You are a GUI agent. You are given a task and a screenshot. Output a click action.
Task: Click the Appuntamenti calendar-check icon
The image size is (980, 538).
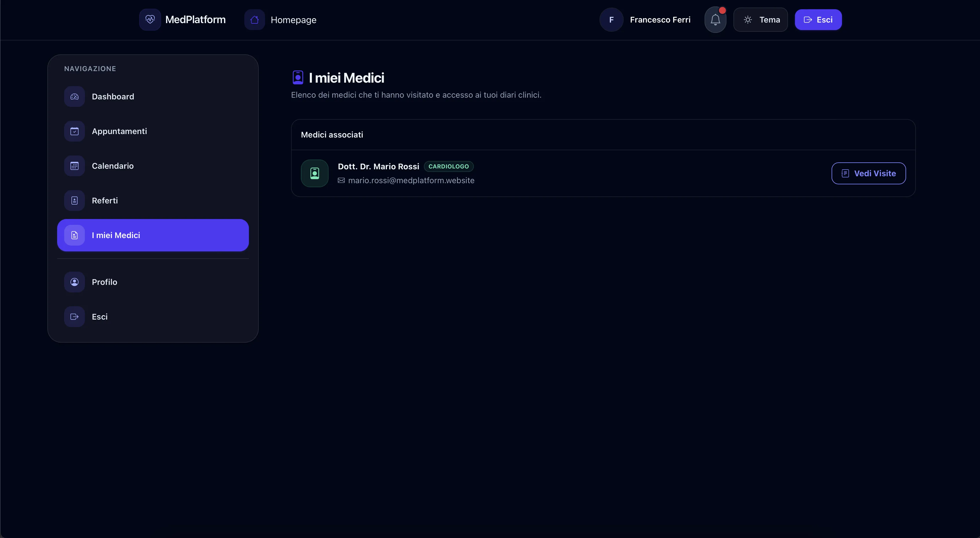(x=74, y=131)
